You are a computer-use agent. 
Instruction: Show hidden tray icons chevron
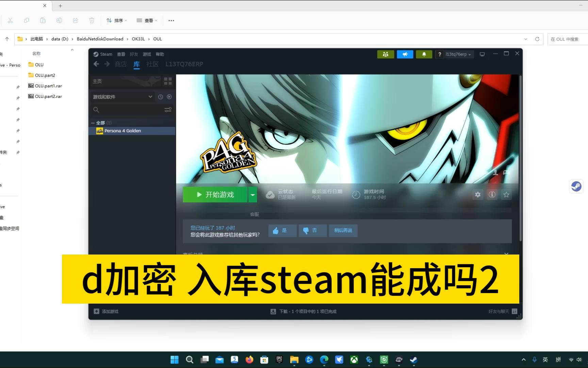click(524, 359)
